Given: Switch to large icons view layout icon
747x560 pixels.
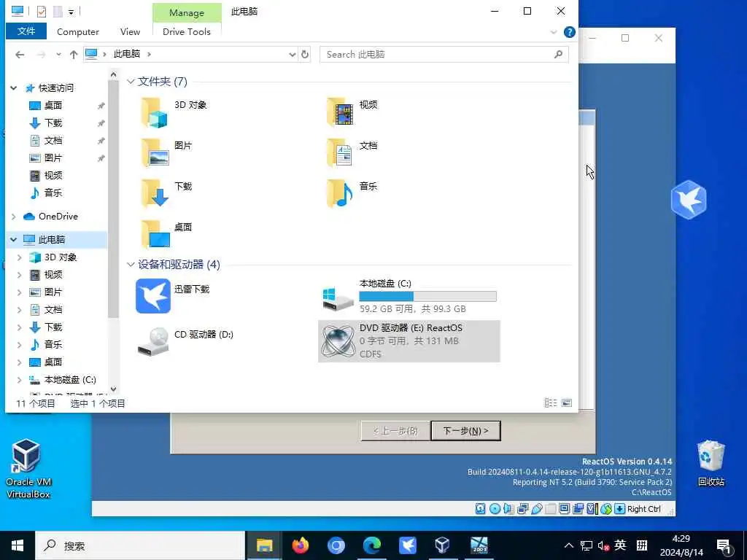Looking at the screenshot, I should point(567,402).
